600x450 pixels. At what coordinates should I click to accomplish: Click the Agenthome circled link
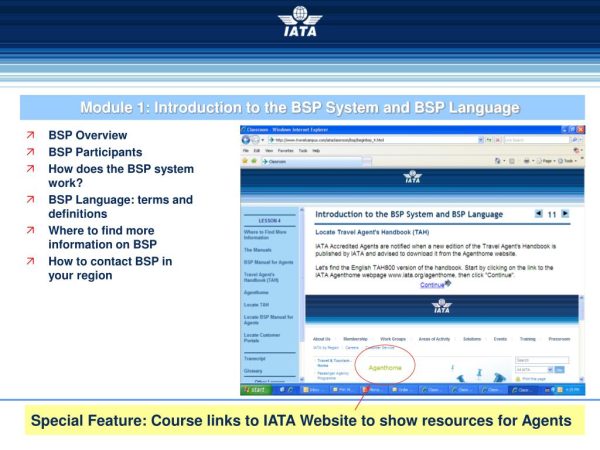coord(385,367)
